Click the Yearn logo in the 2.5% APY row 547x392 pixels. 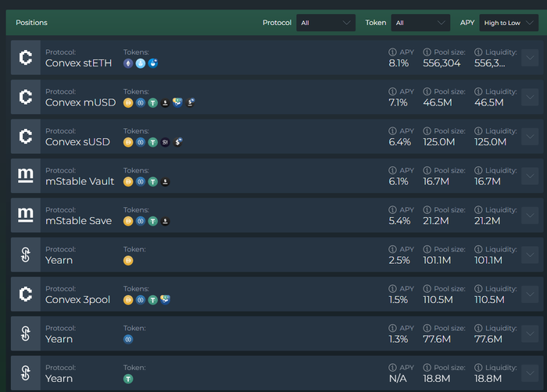pos(26,255)
